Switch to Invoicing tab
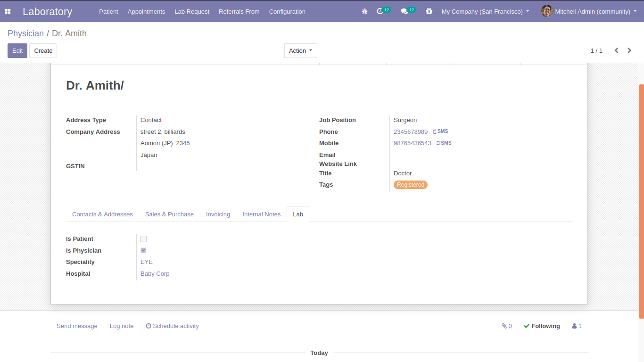The height and width of the screenshot is (362, 644). tap(218, 214)
